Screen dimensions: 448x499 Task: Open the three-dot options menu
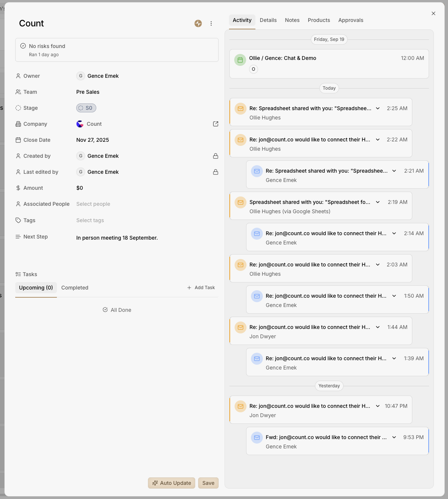pos(211,23)
